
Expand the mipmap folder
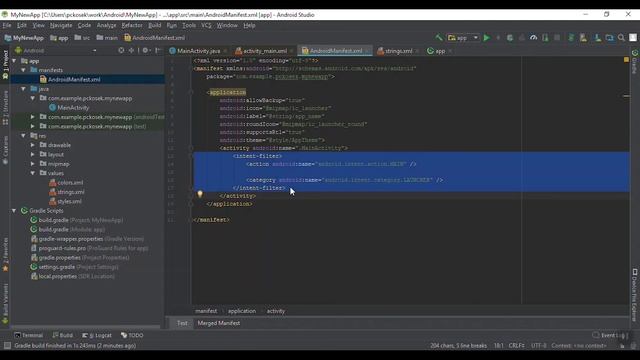coord(33,164)
